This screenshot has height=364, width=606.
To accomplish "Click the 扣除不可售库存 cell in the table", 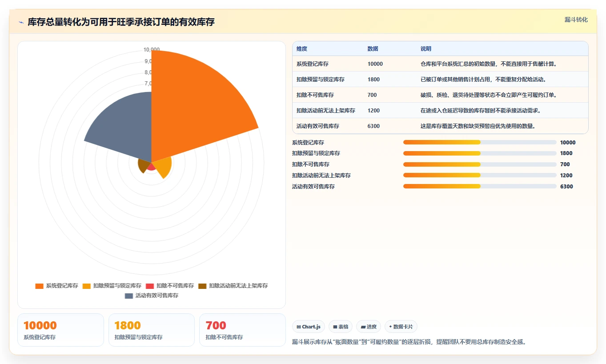I will 315,95.
